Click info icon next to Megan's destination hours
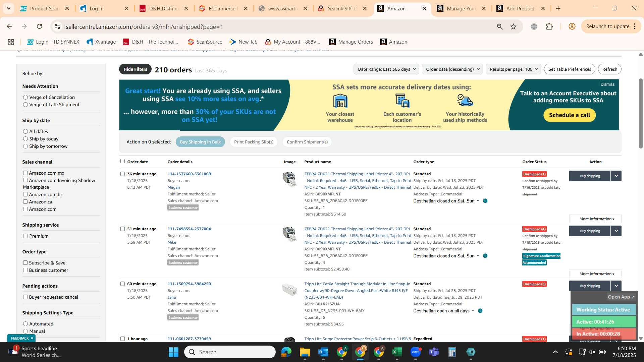This screenshot has width=644, height=362. [x=485, y=201]
